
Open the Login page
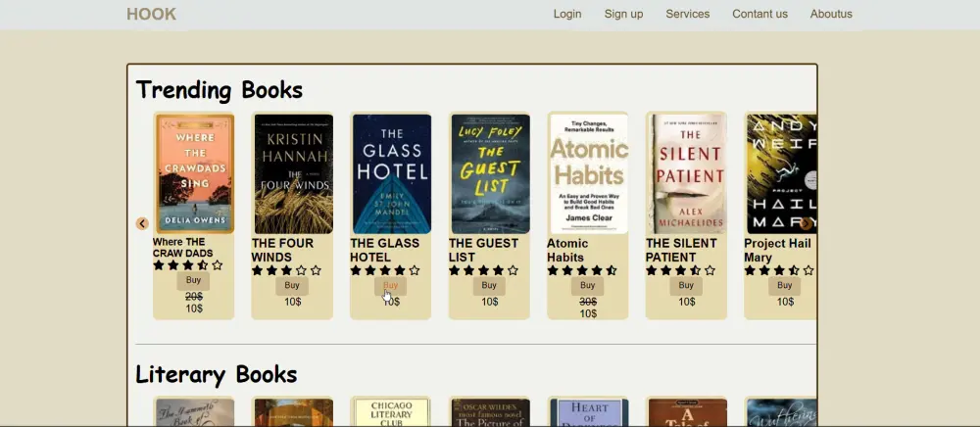(567, 14)
